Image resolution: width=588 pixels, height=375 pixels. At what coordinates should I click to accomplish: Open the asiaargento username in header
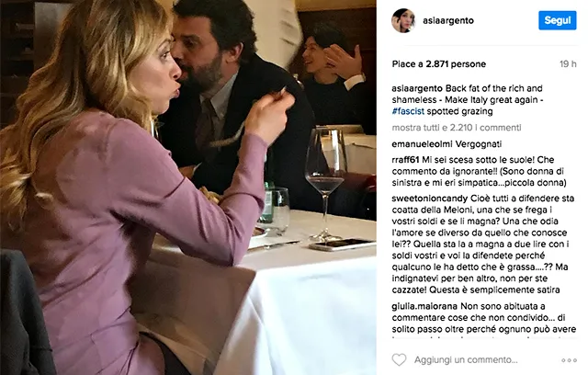448,20
